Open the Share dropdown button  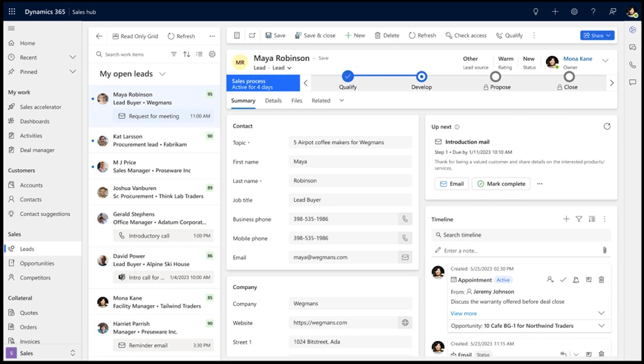598,35
